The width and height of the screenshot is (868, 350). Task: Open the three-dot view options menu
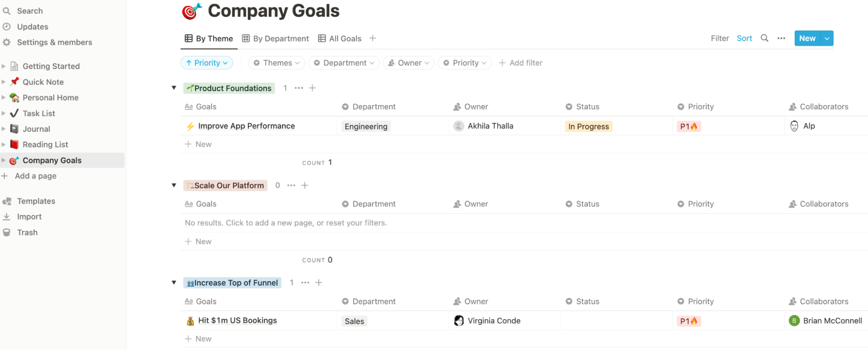(781, 38)
